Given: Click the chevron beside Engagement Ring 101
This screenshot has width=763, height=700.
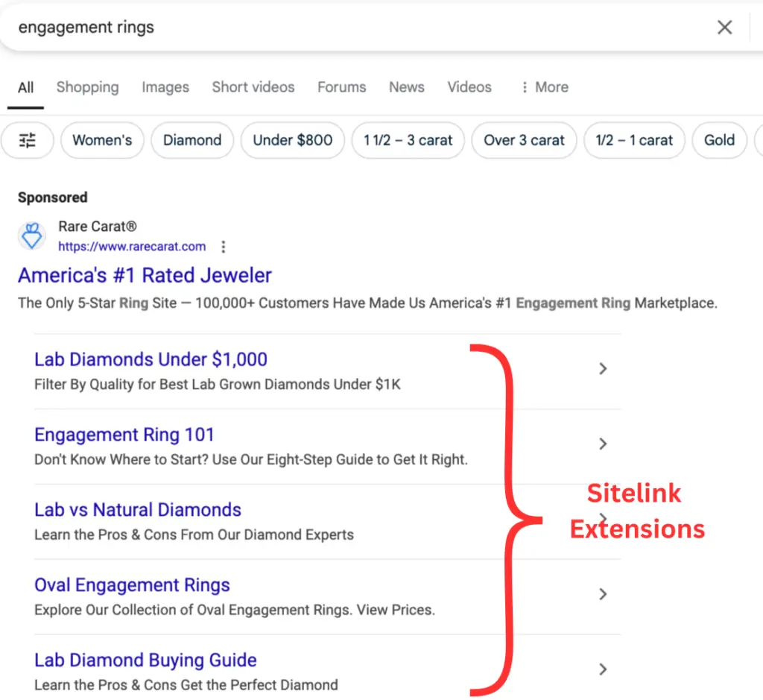Looking at the screenshot, I should pos(602,444).
